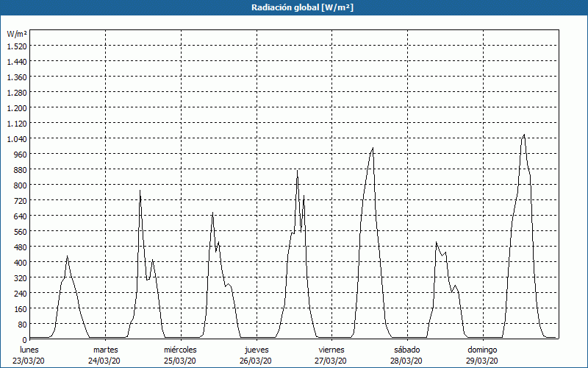The image size is (588, 368).
Task: Select the 560 axis value
Action: point(21,232)
